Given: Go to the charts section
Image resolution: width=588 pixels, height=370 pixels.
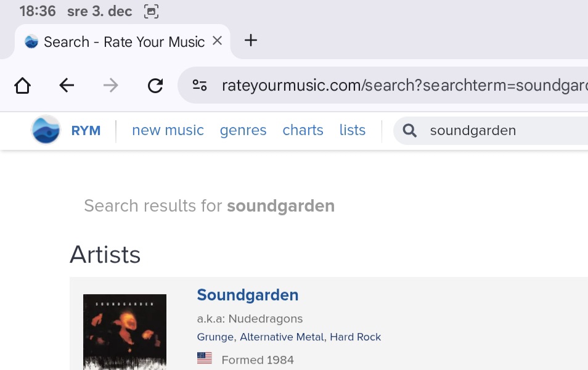Looking at the screenshot, I should pos(303,130).
